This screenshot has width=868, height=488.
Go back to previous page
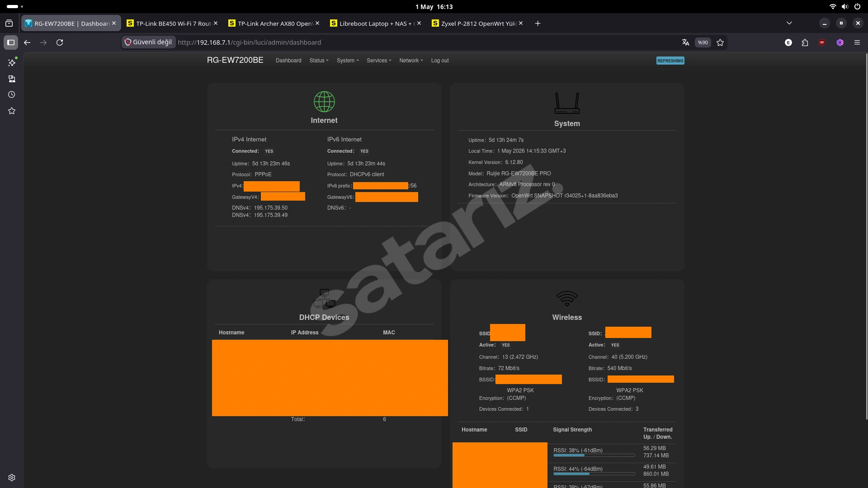pyautogui.click(x=27, y=42)
